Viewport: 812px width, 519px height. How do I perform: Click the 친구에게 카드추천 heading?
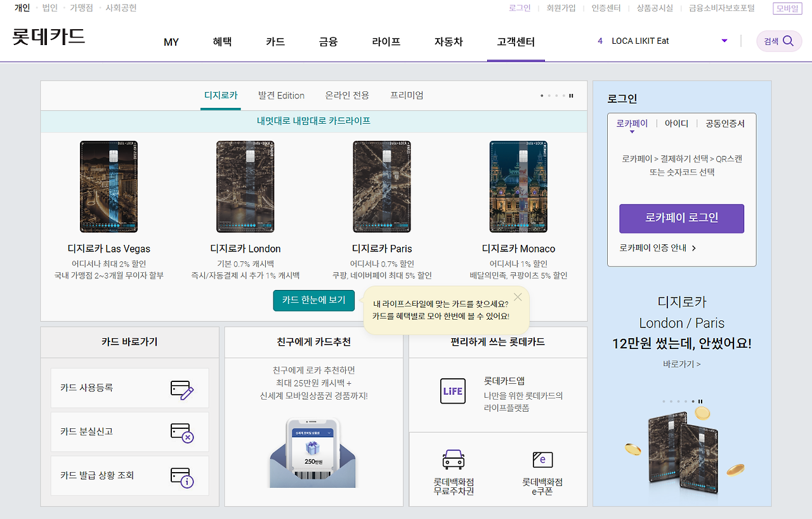[314, 342]
